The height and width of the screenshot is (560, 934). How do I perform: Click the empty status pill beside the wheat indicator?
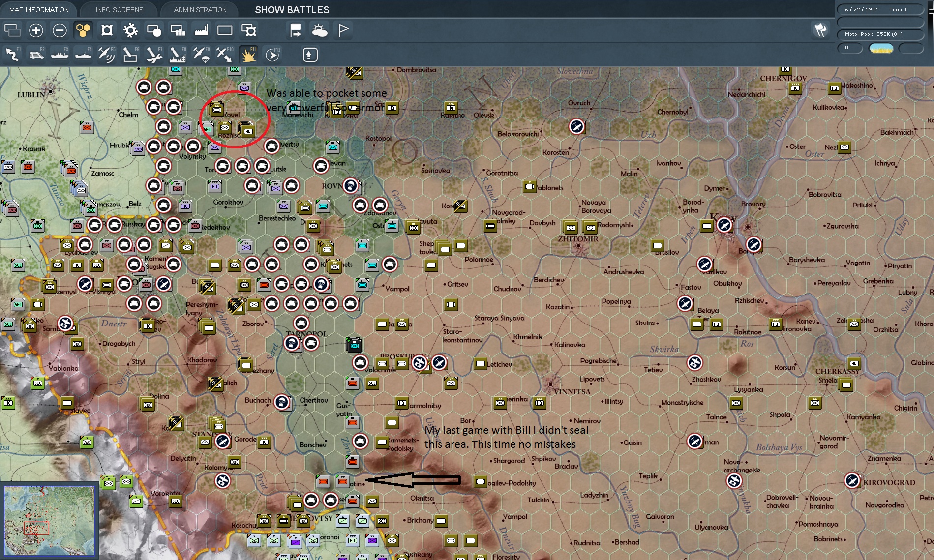click(911, 48)
